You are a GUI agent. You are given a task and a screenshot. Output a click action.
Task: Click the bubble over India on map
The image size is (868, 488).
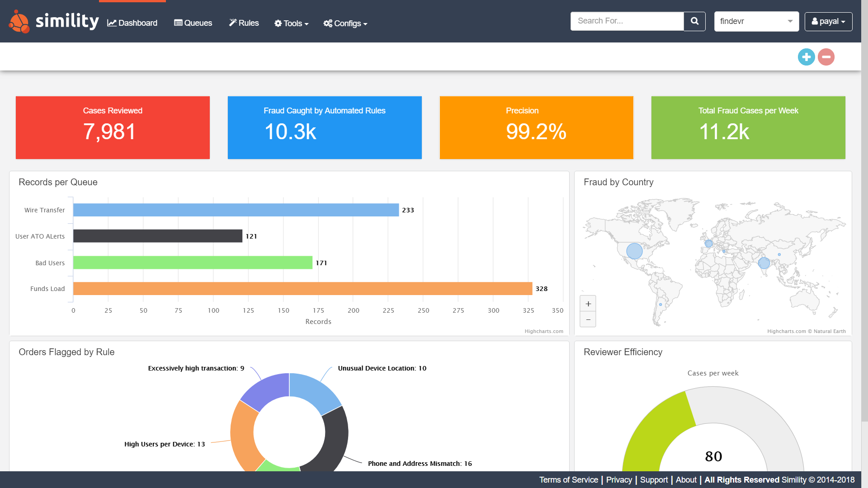coord(764,263)
